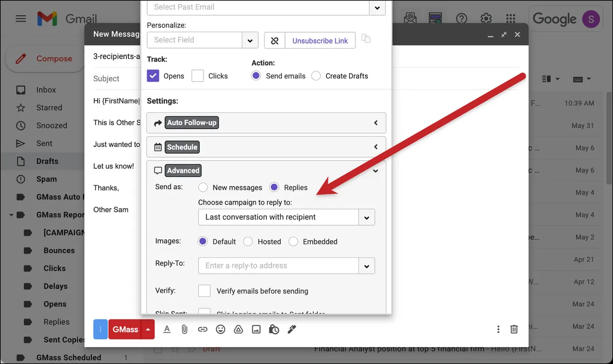Open the GMass email list builder envelope icon
The height and width of the screenshot is (364, 613).
pyautogui.click(x=410, y=19)
